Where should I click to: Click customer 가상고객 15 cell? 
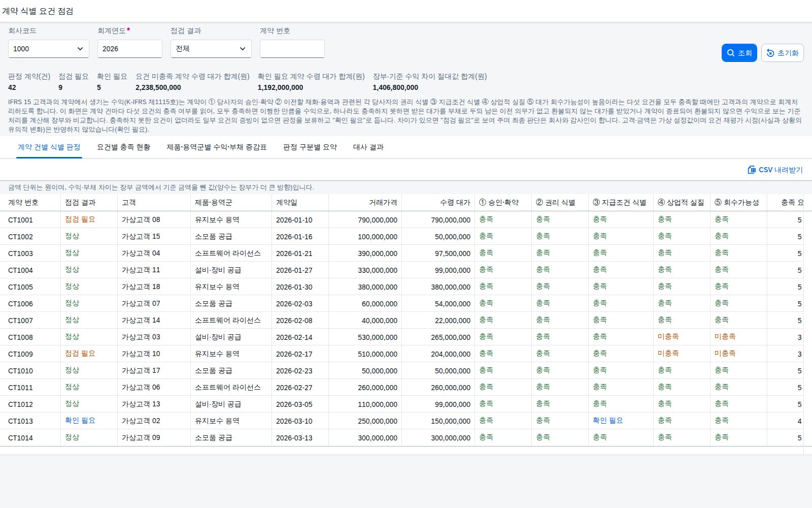click(141, 237)
